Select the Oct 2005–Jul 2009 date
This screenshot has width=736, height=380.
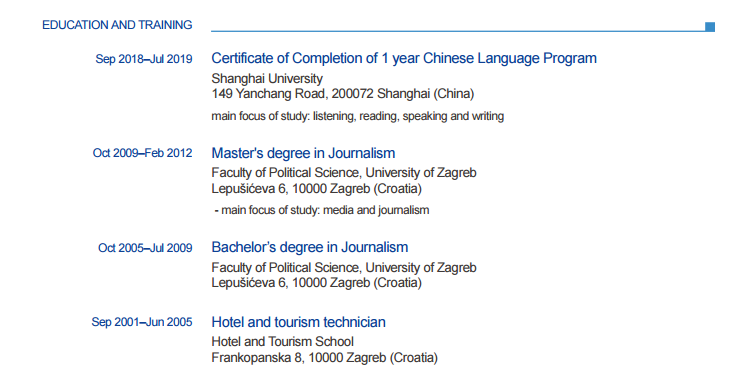pyautogui.click(x=145, y=248)
